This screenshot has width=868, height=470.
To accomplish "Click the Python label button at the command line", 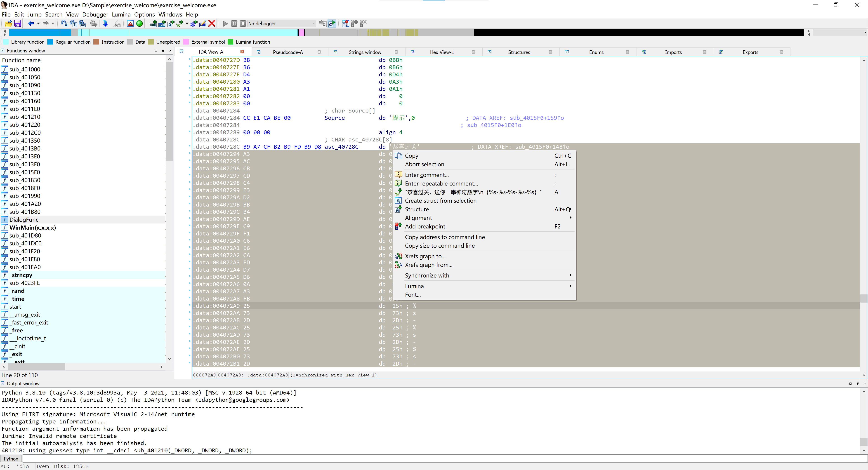I will pos(11,459).
